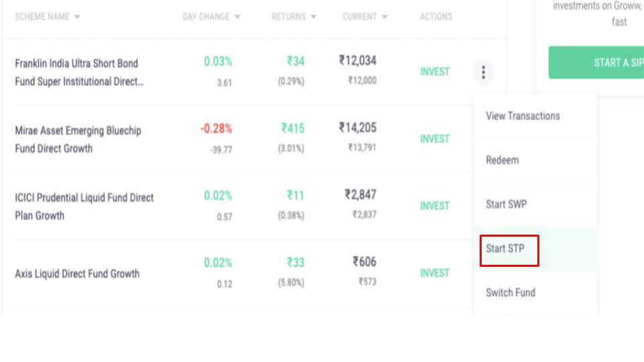Screen dimensions: 644x362
Task: Click the (5.80%) returns percentage
Action: [x=291, y=283]
